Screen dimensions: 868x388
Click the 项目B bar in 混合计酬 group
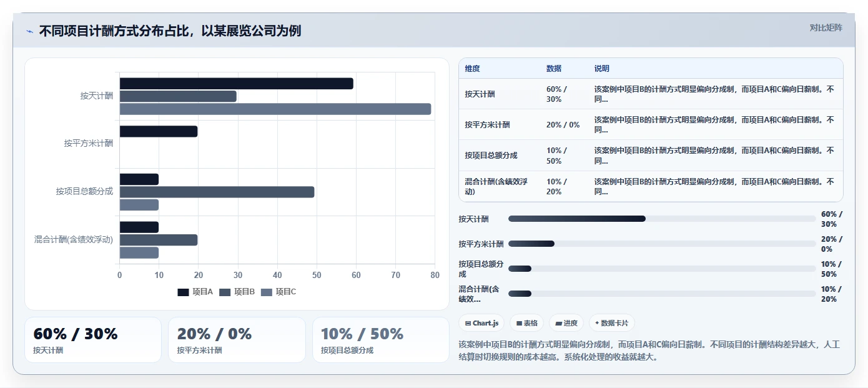159,240
